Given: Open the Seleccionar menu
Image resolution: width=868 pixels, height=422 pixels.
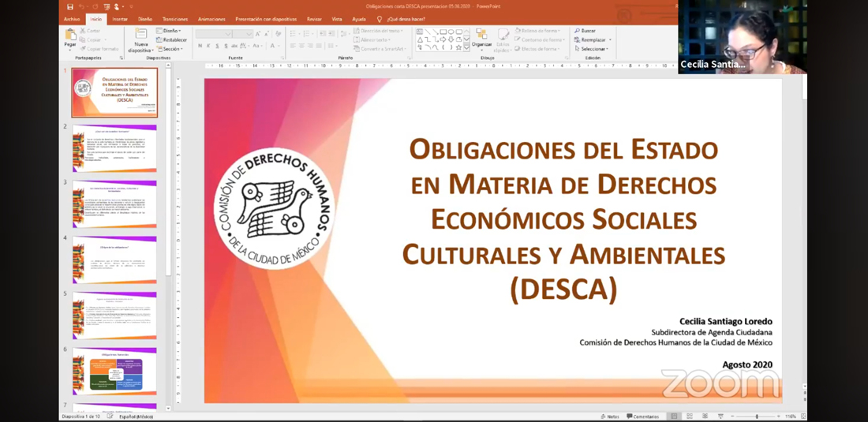Looking at the screenshot, I should tap(591, 49).
